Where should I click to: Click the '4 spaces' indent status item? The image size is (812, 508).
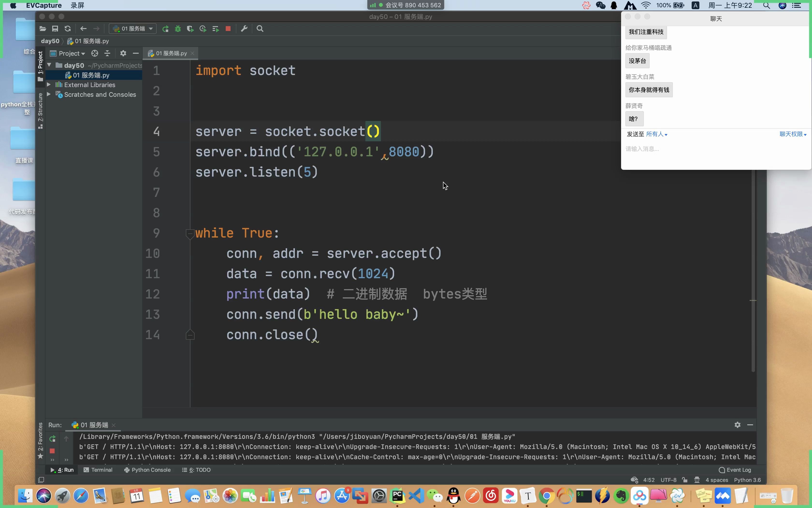(717, 480)
